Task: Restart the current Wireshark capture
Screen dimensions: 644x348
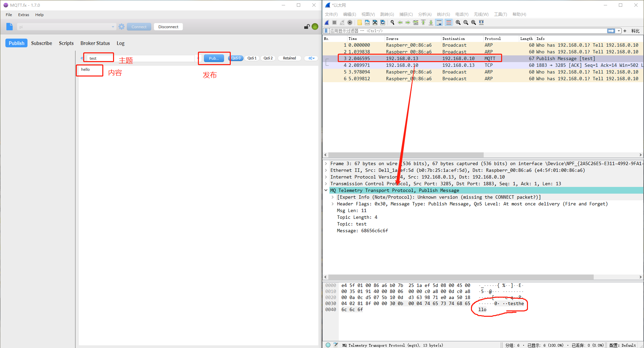Action: [342, 22]
